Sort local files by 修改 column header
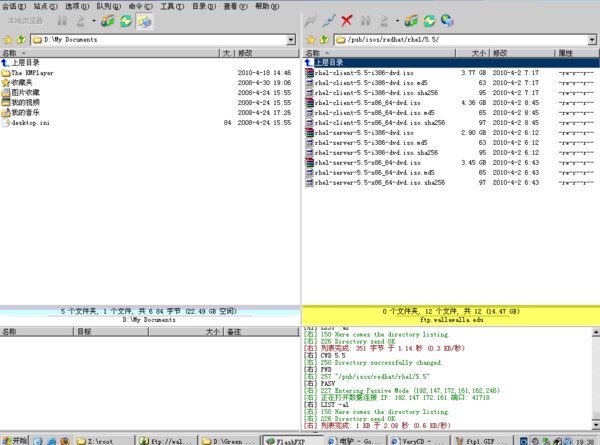This screenshot has height=445, width=600. tap(245, 52)
